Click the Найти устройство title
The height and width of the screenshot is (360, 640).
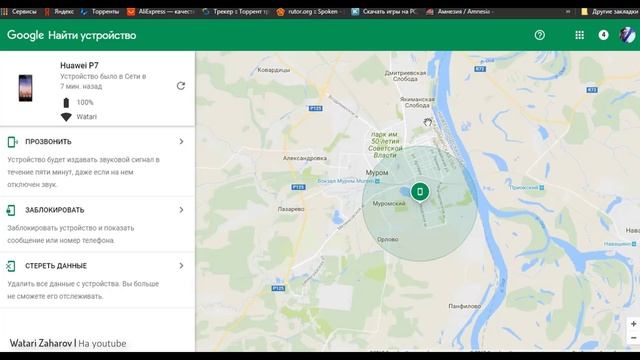(92, 36)
